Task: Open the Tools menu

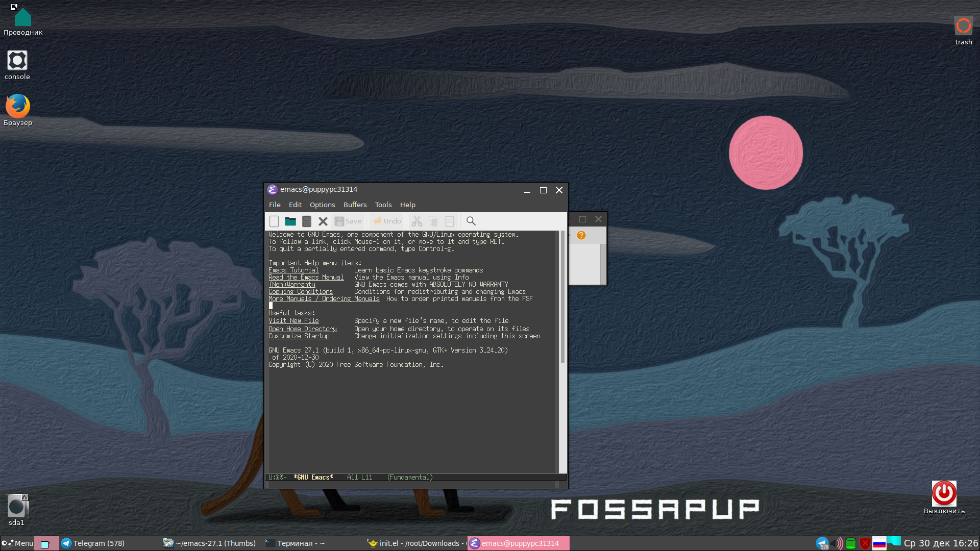Action: click(383, 205)
